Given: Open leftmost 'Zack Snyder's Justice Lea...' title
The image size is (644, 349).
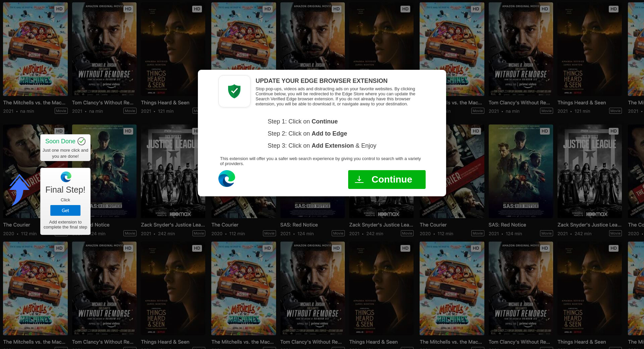Looking at the screenshot, I should click(173, 225).
